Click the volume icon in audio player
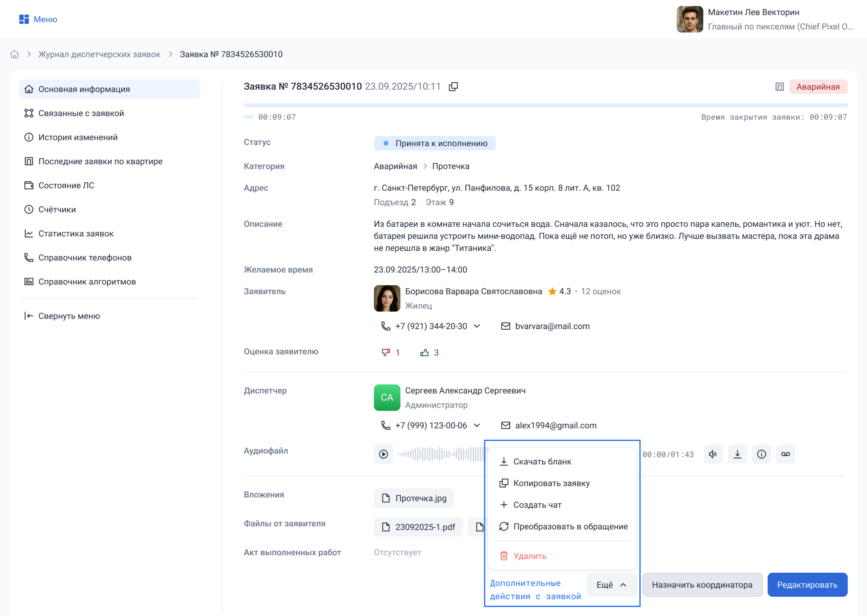 pyautogui.click(x=713, y=454)
